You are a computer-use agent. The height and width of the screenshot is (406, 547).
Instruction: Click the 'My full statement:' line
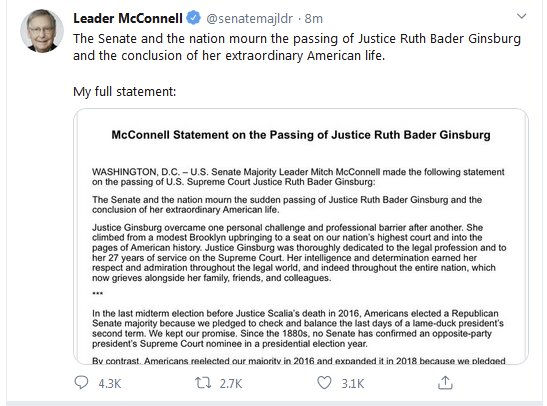coord(125,92)
